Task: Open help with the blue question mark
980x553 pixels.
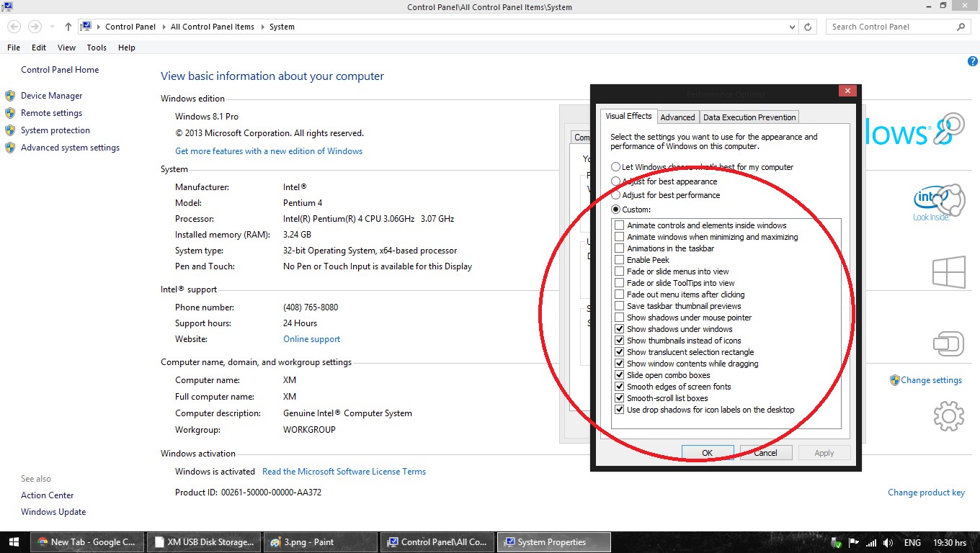Action: (x=973, y=62)
